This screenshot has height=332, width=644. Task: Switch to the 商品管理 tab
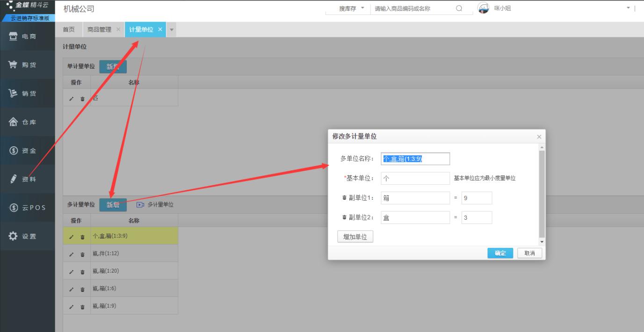(x=99, y=29)
